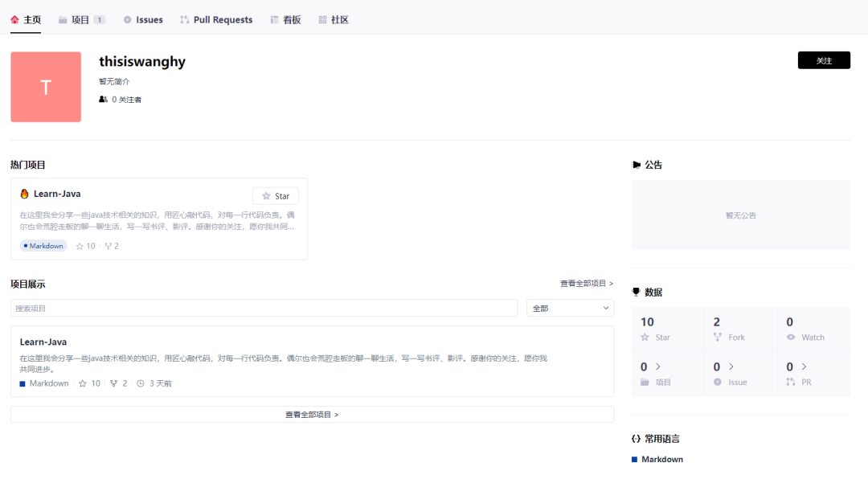Image resolution: width=868 pixels, height=483 pixels.
Task: Click the fork icon in Learn-Java list row
Action: [x=113, y=383]
